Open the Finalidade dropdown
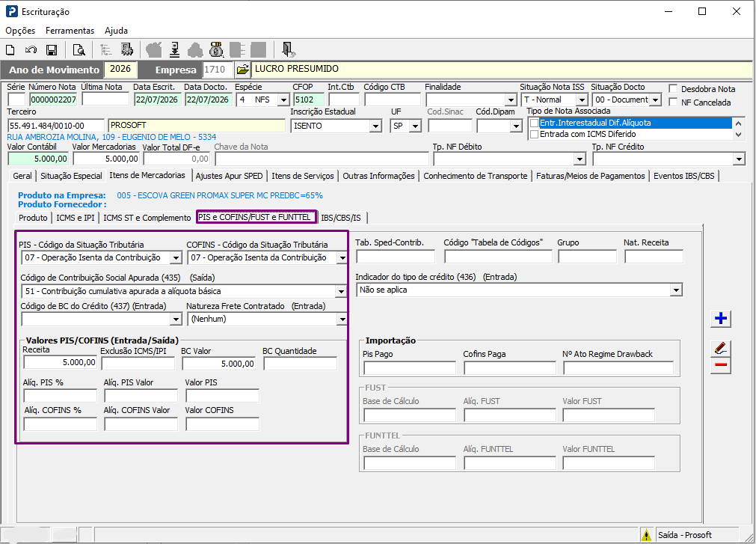Image resolution: width=756 pixels, height=544 pixels. tap(511, 100)
